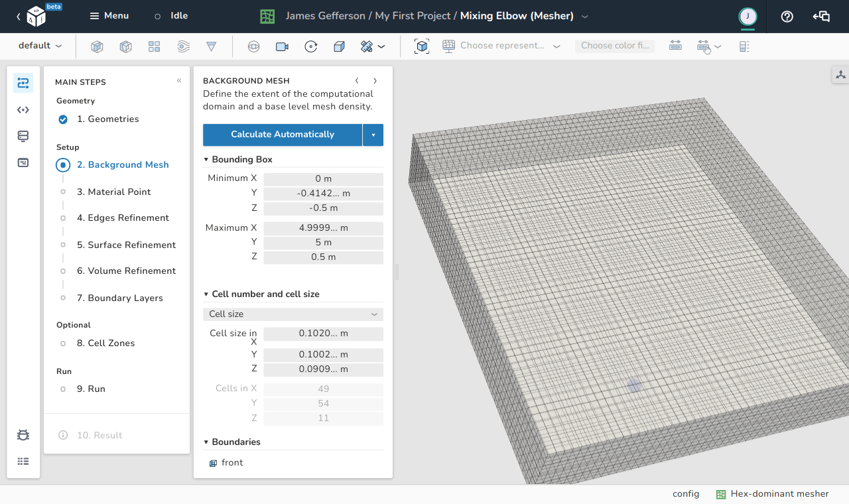Edit Cell size in X field
Viewport: 849px width, 504px height.
tap(323, 334)
